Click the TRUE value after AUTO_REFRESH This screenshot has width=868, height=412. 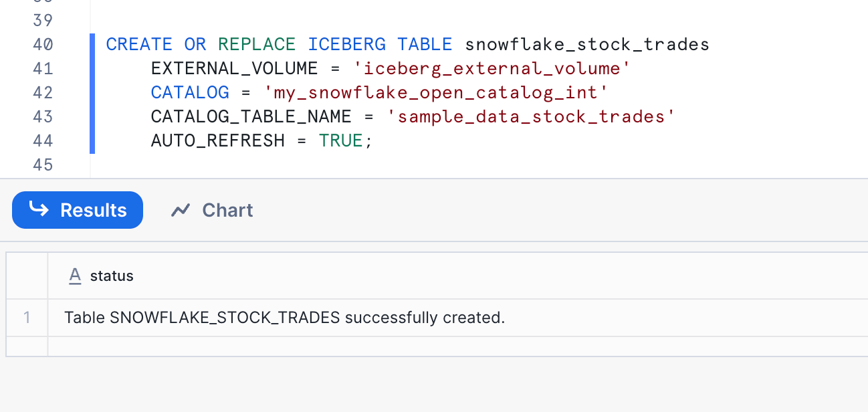[x=341, y=141]
